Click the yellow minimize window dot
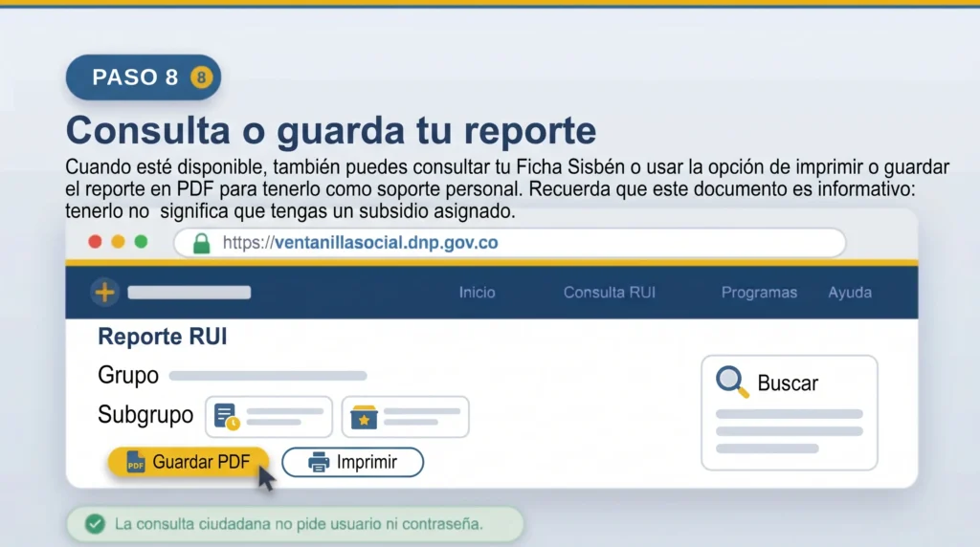 point(118,242)
